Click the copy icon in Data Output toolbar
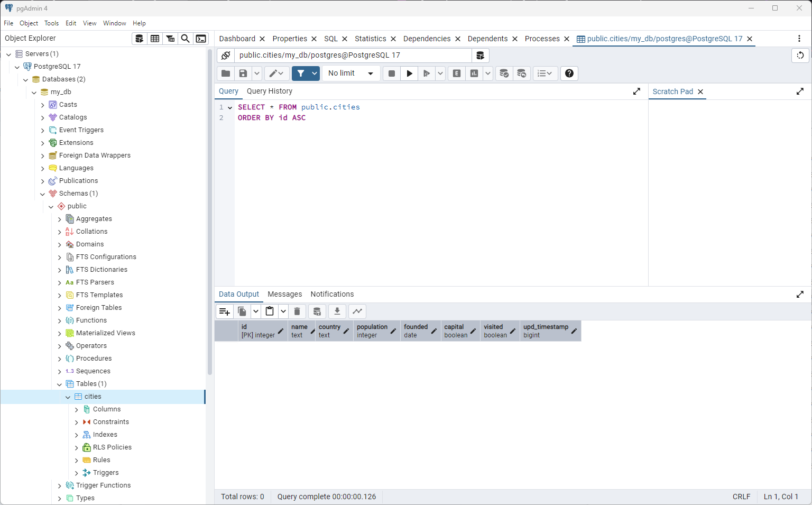This screenshot has width=812, height=505. click(242, 311)
